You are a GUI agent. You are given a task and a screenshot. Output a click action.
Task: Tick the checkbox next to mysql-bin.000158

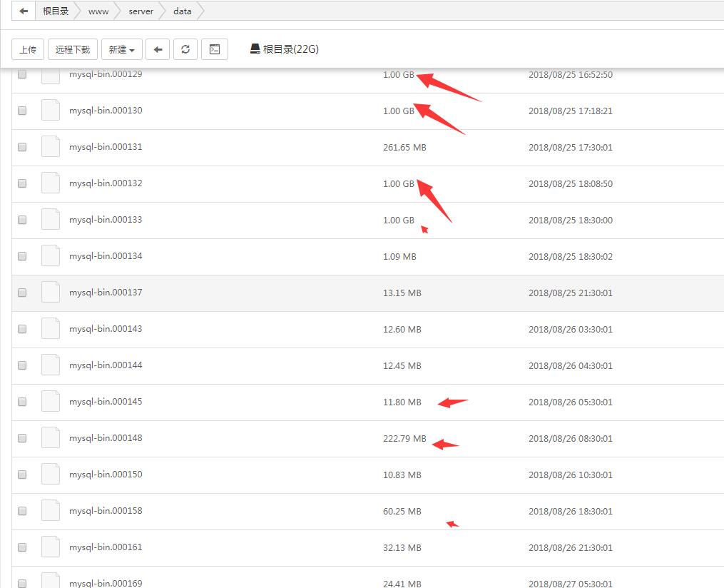22,511
